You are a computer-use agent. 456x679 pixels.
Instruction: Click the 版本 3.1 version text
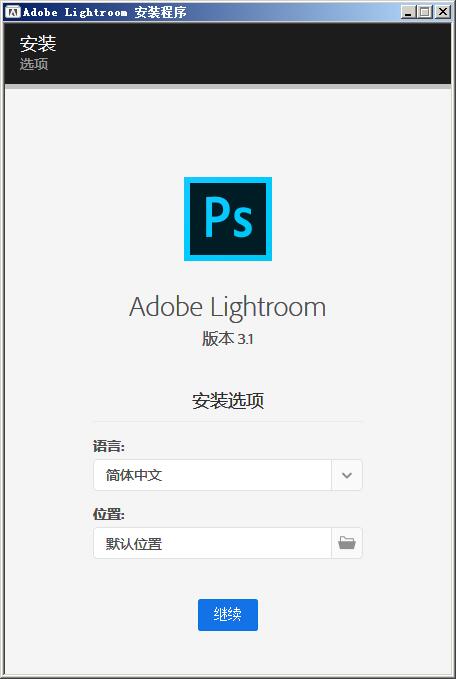(228, 339)
